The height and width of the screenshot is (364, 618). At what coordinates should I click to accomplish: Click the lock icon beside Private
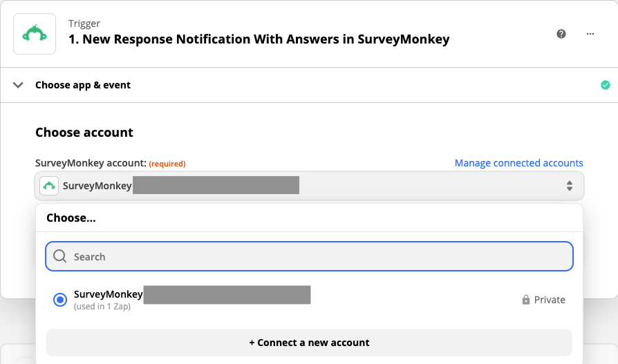526,300
